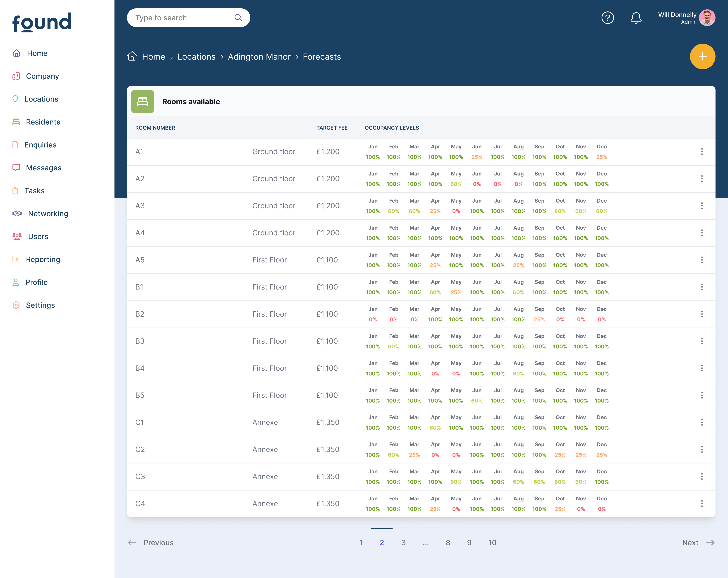Select page 3 in pagination
This screenshot has width=728, height=578.
(403, 543)
